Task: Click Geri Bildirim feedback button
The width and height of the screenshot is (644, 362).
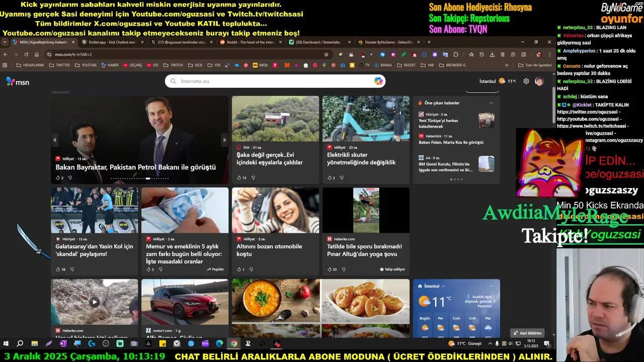Action: pyautogui.click(x=528, y=333)
